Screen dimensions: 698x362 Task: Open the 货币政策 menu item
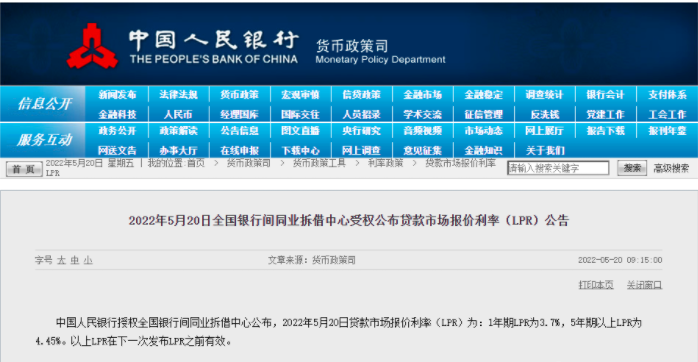coord(239,95)
